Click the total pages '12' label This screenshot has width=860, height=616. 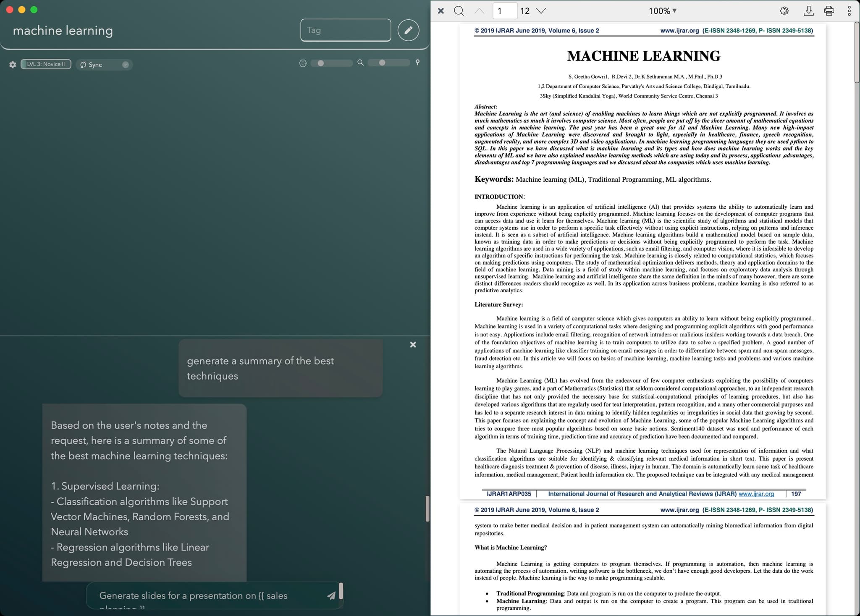tap(525, 11)
